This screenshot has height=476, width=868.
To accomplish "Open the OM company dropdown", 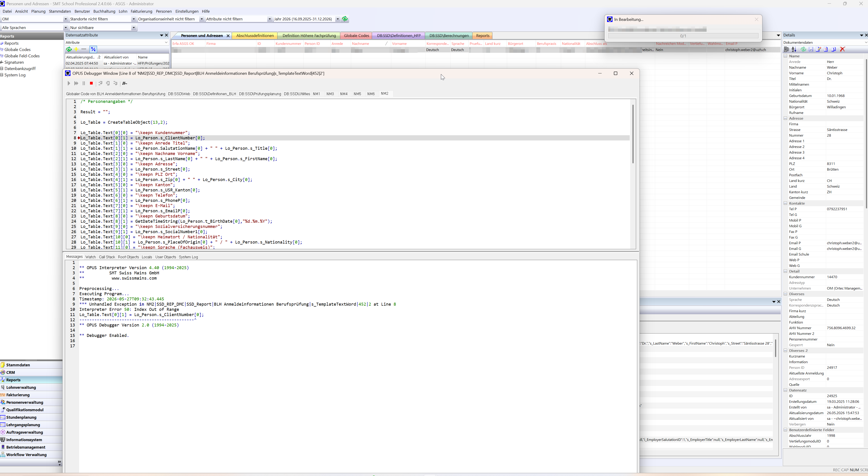I will (x=66, y=19).
